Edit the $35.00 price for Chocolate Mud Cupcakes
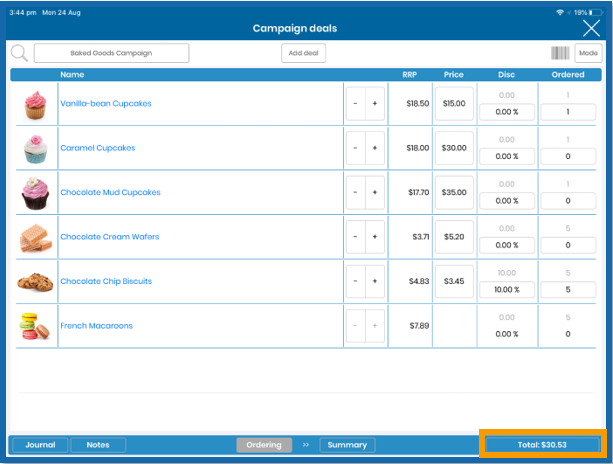 [x=454, y=192]
